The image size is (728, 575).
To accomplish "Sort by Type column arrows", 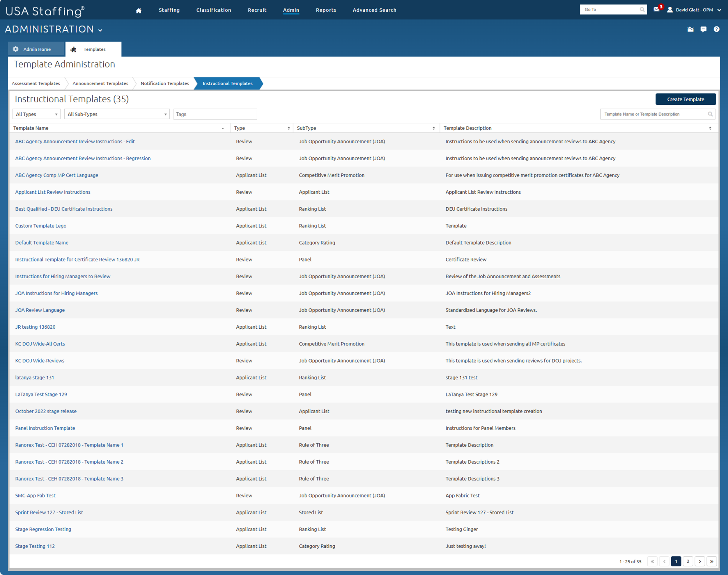I will tap(289, 128).
